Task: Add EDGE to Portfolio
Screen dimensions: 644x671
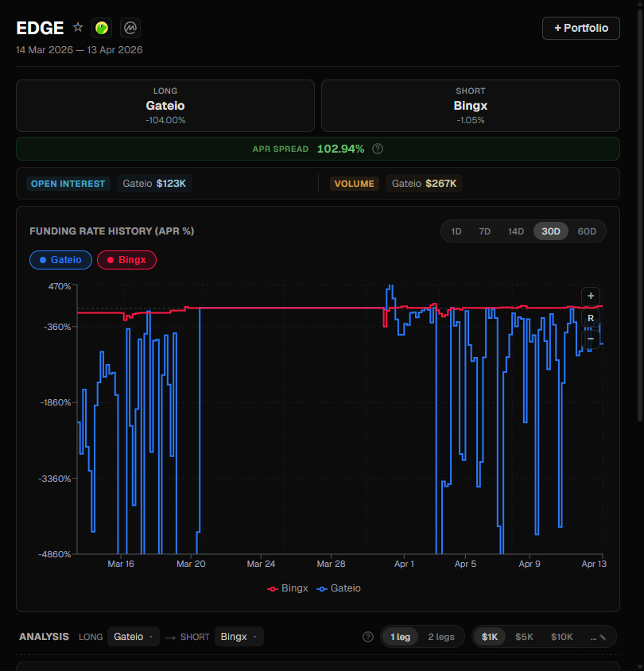Action: (580, 28)
